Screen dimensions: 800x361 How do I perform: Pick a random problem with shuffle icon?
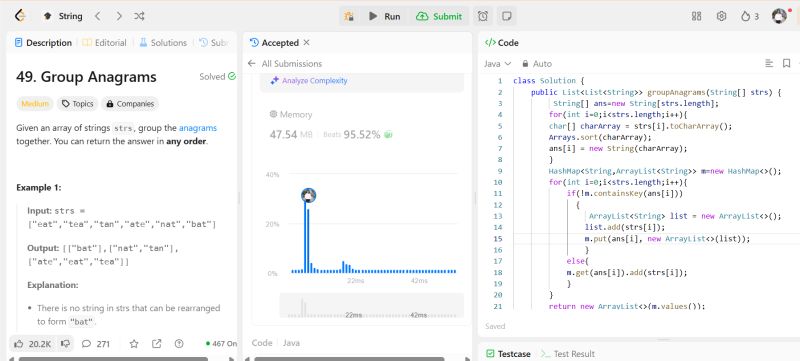click(x=139, y=16)
